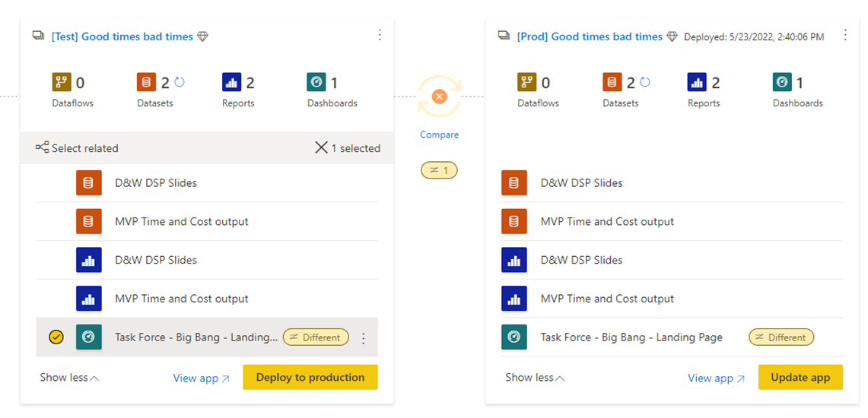The height and width of the screenshot is (418, 868).
Task: Click the Compare link between stages
Action: pyautogui.click(x=439, y=135)
